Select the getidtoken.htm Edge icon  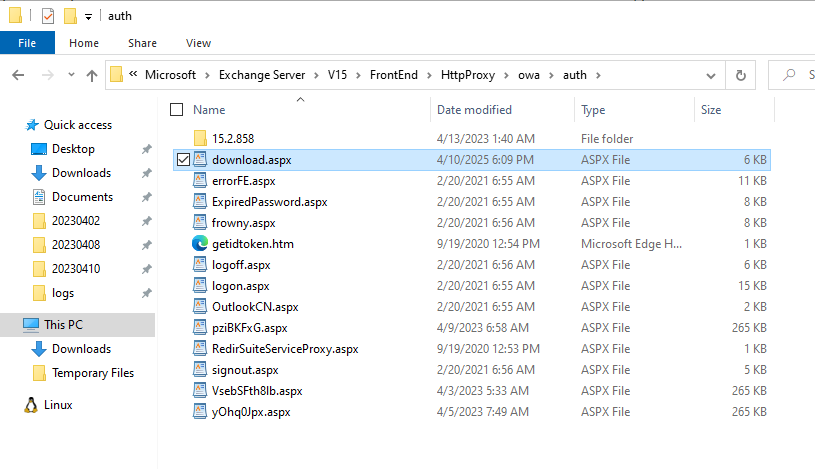click(200, 243)
